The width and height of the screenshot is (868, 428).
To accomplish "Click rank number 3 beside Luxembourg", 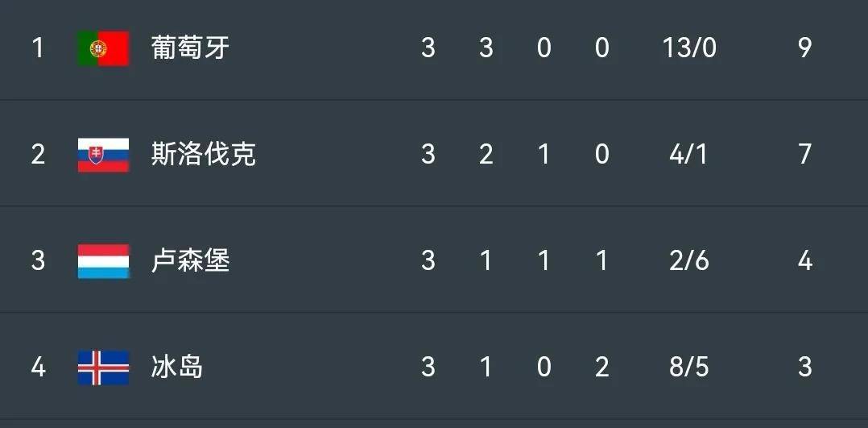I will coord(38,261).
